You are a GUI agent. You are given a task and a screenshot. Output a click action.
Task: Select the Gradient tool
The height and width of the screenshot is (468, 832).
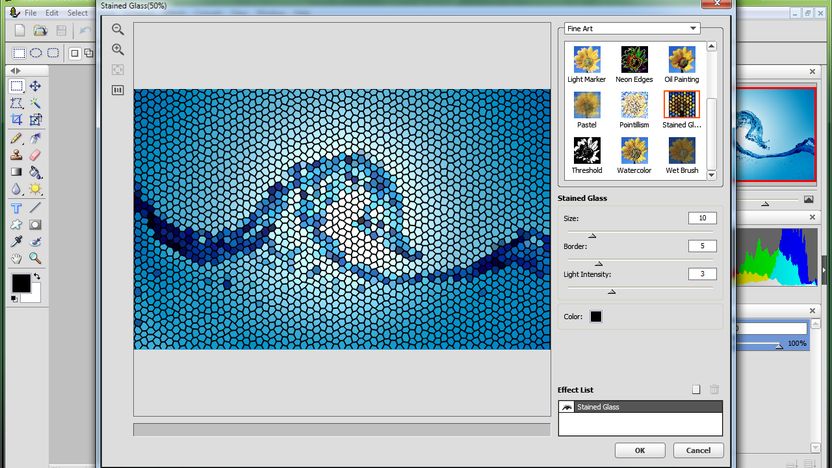coord(16,172)
